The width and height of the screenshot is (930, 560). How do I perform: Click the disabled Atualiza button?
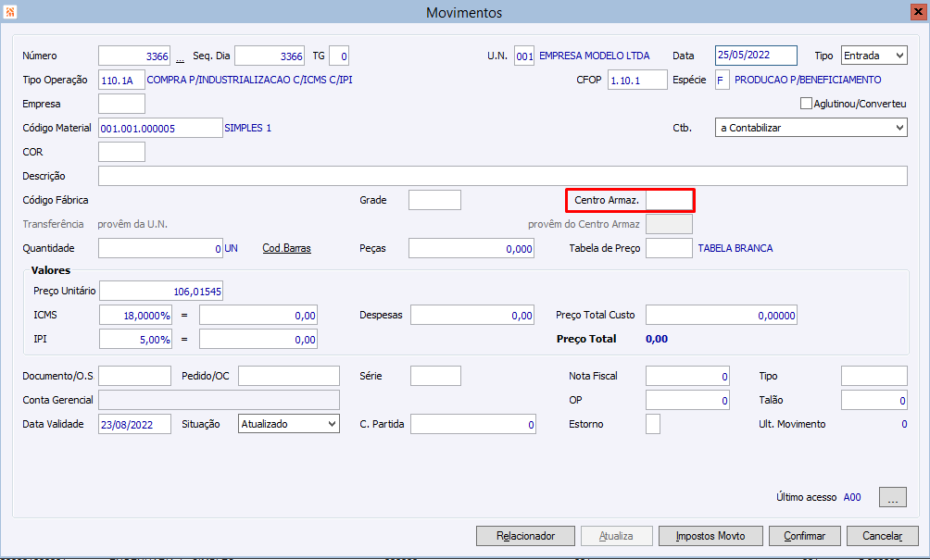(x=616, y=536)
